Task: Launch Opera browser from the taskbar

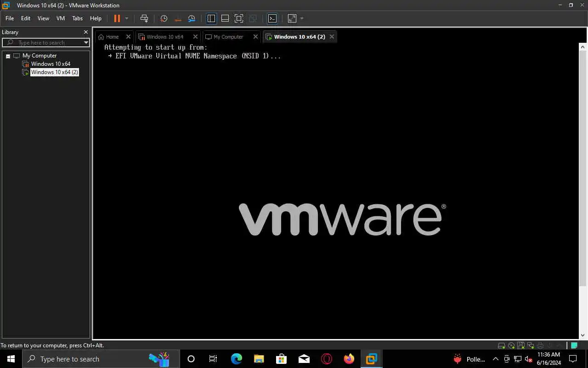Action: click(x=326, y=359)
